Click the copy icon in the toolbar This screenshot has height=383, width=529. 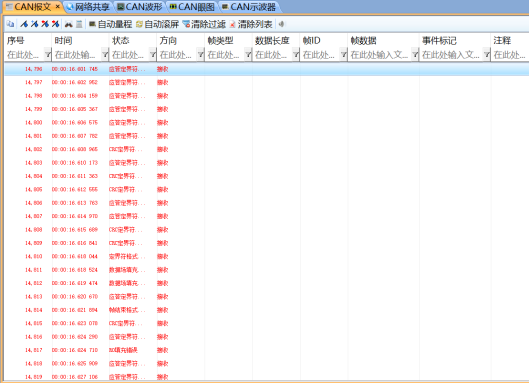(10, 24)
